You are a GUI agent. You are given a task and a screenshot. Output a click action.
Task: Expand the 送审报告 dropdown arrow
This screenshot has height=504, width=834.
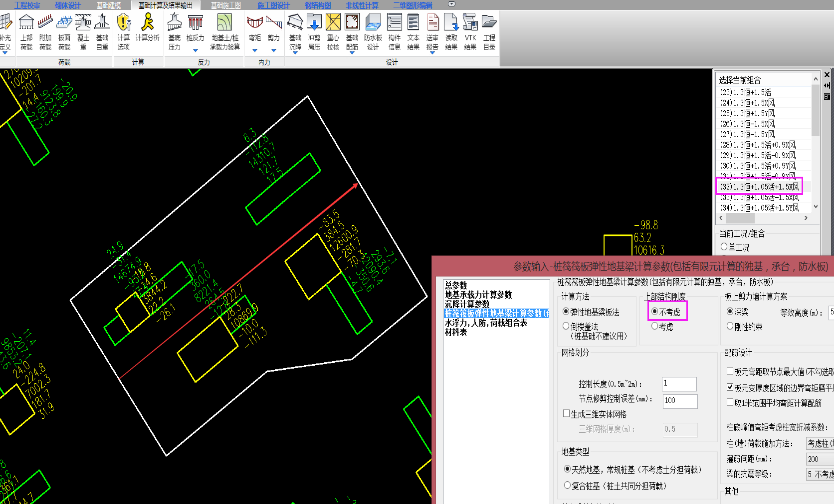432,52
